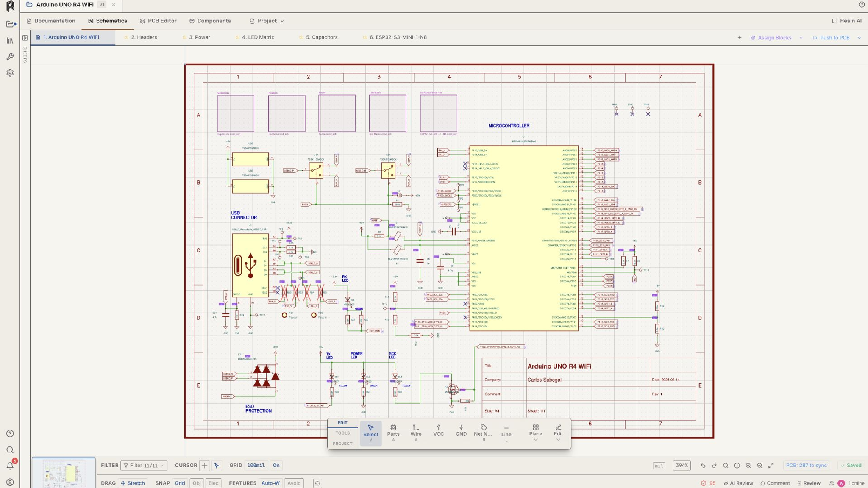Click the Select arrow tool
Screen dimensions: 868x488
pyautogui.click(x=370, y=433)
